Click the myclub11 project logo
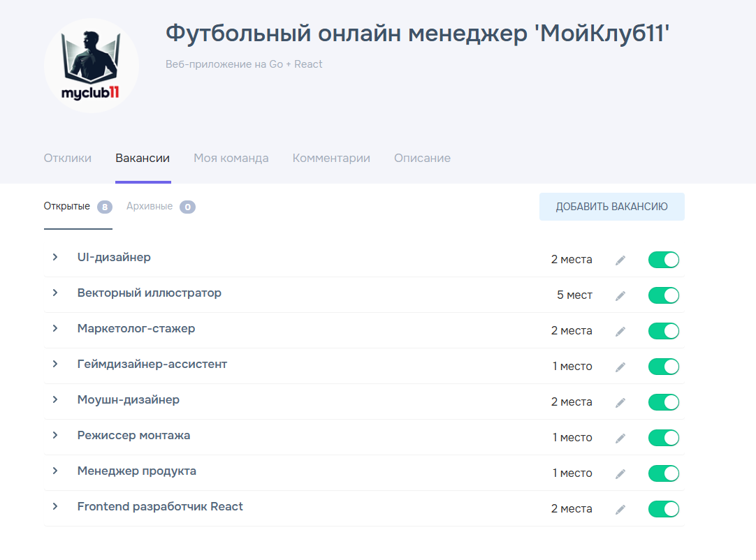Screen dimensions: 756x560 [92, 66]
